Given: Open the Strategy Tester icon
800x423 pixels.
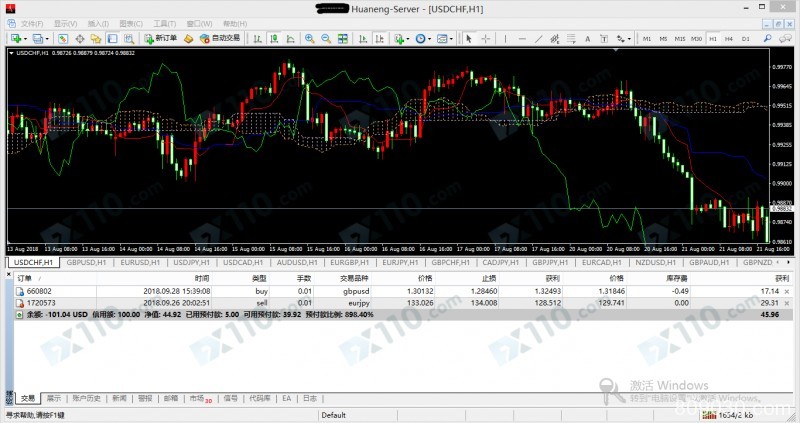Looking at the screenshot, I should coord(129,39).
